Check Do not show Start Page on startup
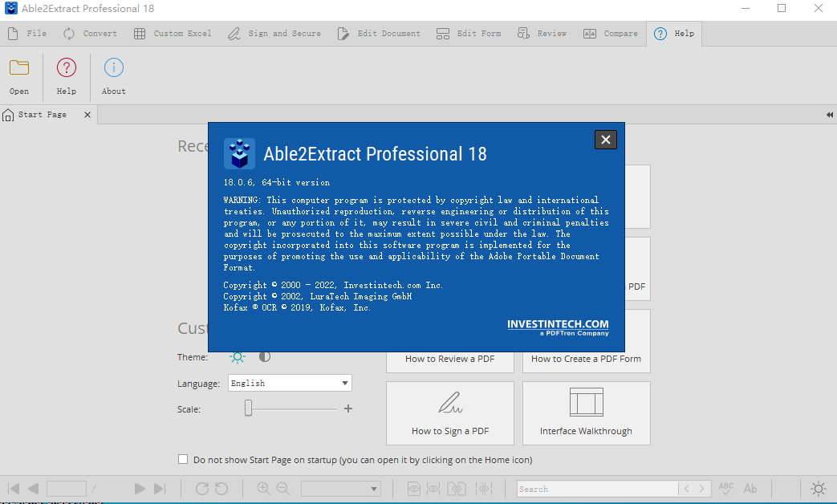837x504 pixels. click(183, 459)
